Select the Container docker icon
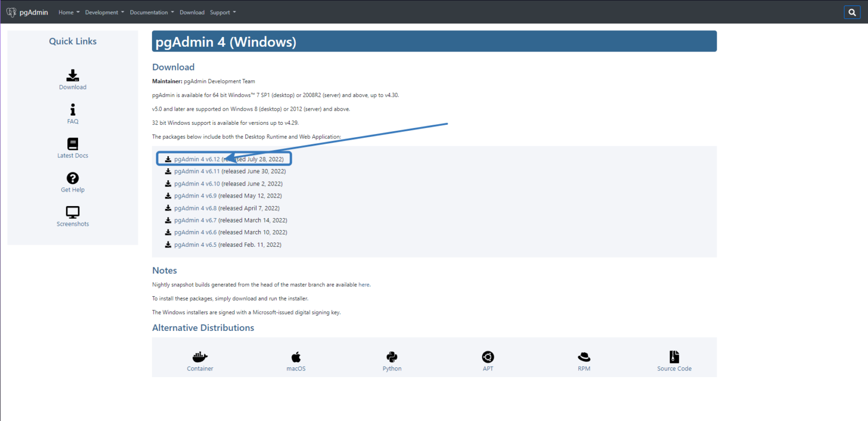This screenshot has width=868, height=421. click(200, 357)
